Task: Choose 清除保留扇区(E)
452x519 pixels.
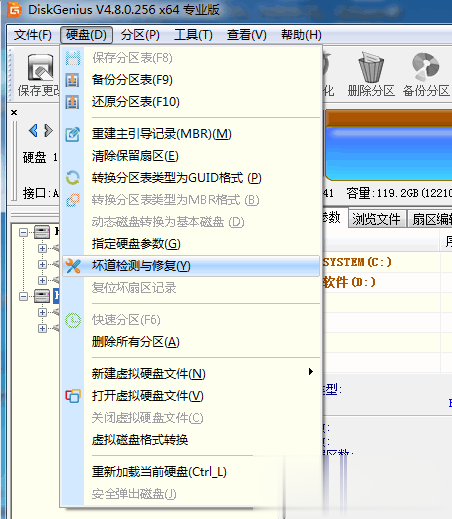Action: tap(191, 156)
